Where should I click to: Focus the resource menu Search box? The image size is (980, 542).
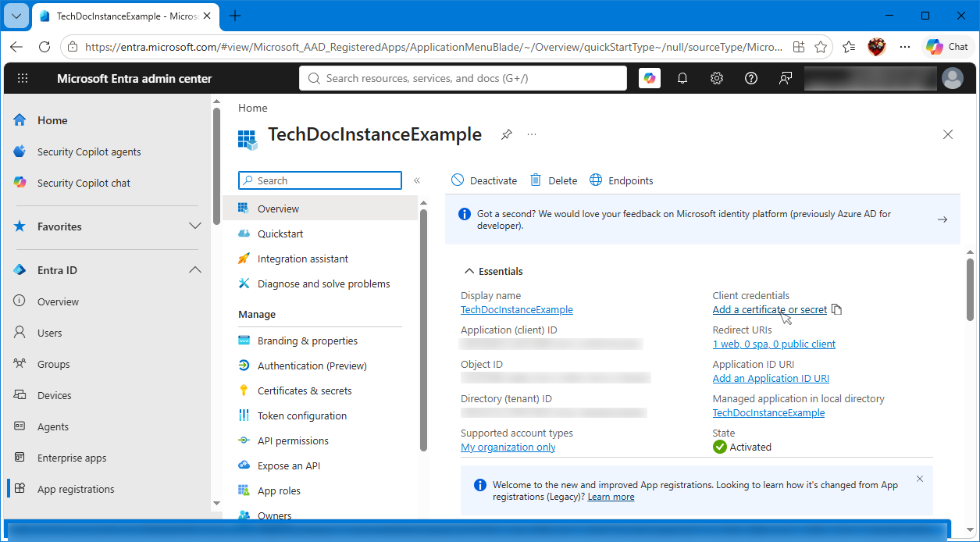320,180
